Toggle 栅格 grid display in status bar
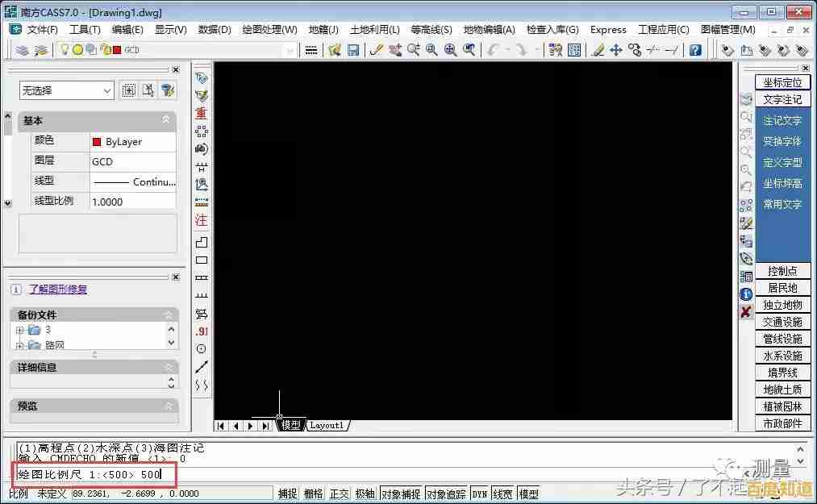 313,494
